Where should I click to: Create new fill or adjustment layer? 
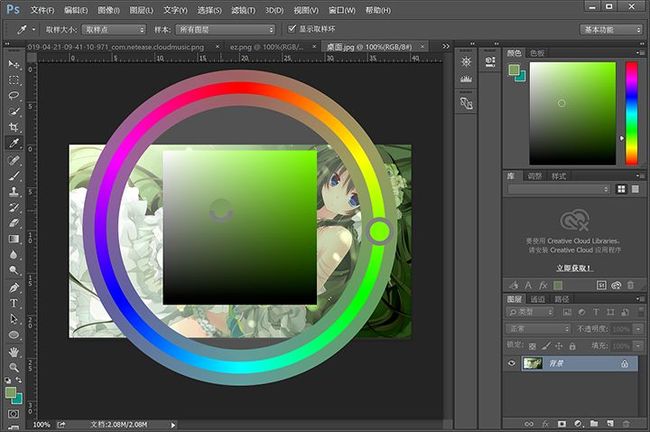pos(578,424)
